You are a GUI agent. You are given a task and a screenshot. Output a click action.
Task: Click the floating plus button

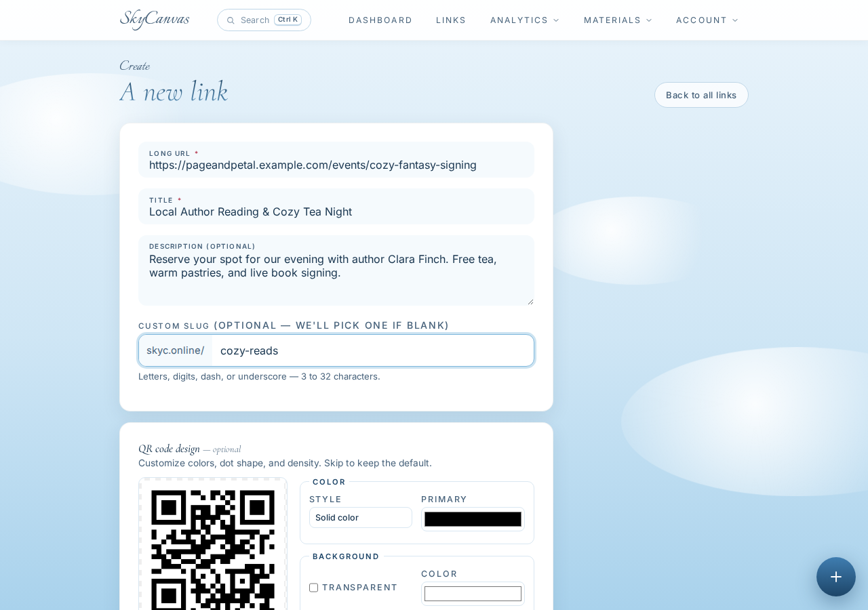(836, 577)
